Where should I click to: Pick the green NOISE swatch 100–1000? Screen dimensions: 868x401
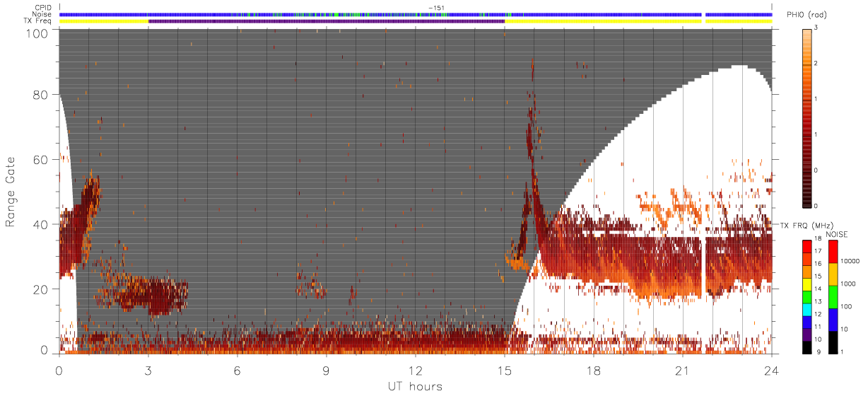coord(833,297)
